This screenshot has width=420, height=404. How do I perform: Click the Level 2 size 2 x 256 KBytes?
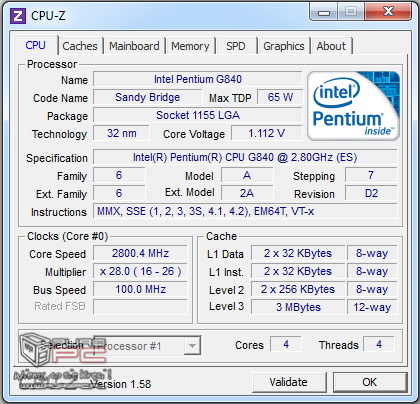[298, 289]
